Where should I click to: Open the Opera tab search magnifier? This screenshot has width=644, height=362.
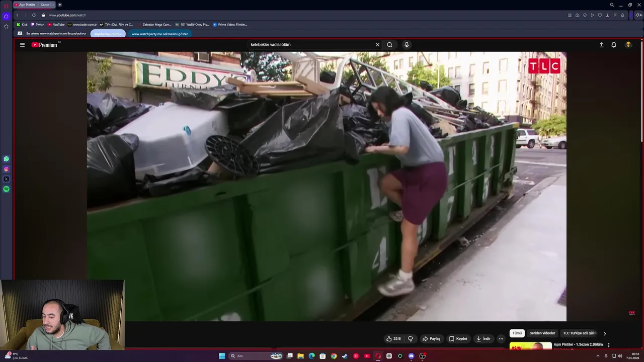point(612,5)
